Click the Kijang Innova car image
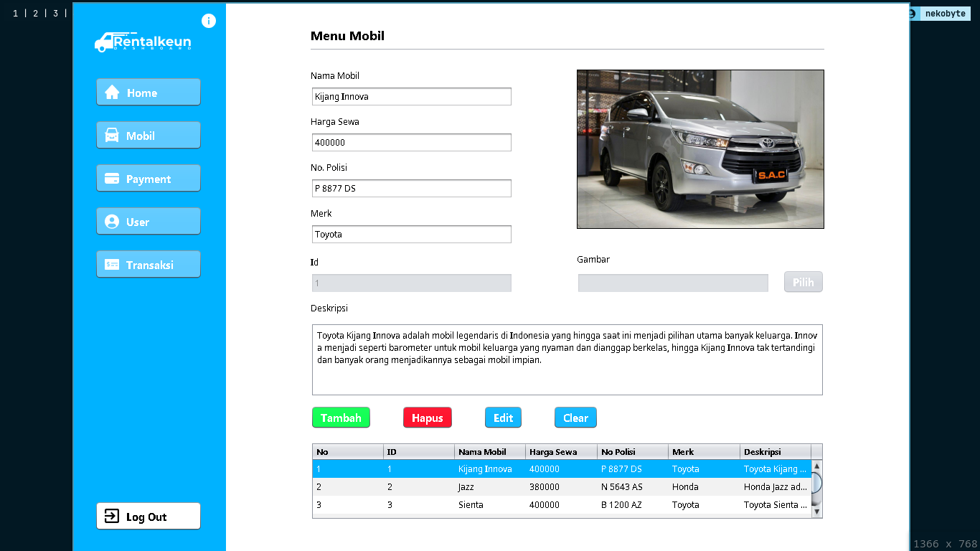980x551 pixels. [x=700, y=149]
